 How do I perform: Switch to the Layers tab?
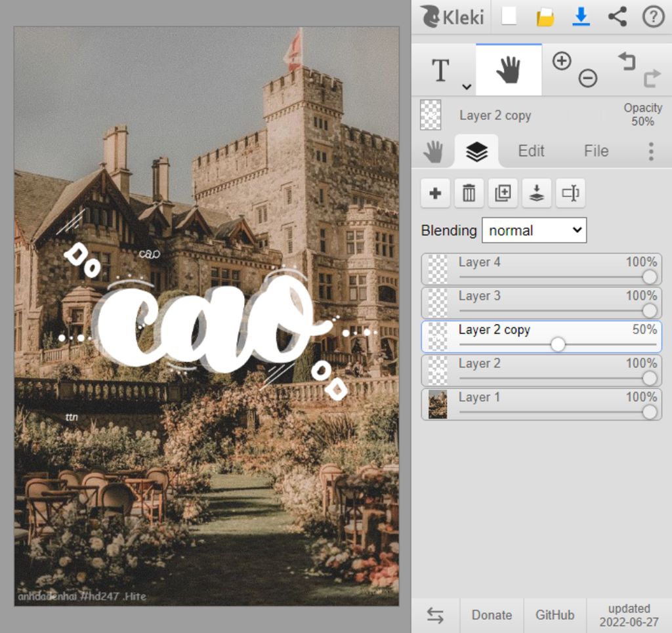[x=476, y=151]
